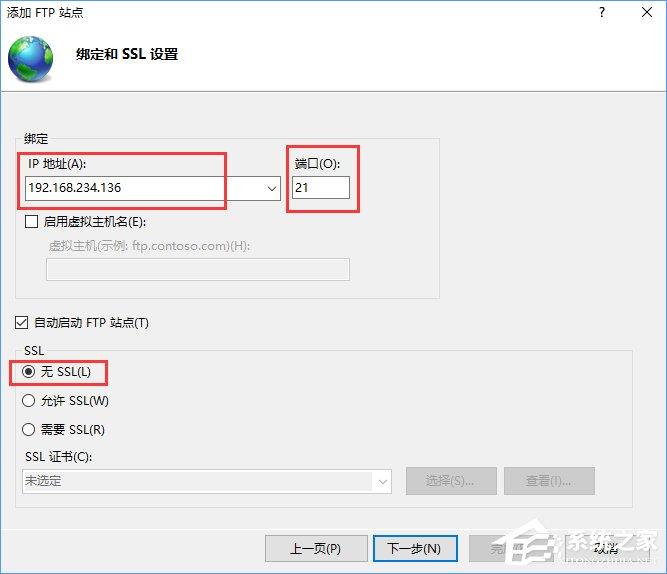Go back with the Previous (P) button
This screenshot has width=667, height=574.
[316, 548]
